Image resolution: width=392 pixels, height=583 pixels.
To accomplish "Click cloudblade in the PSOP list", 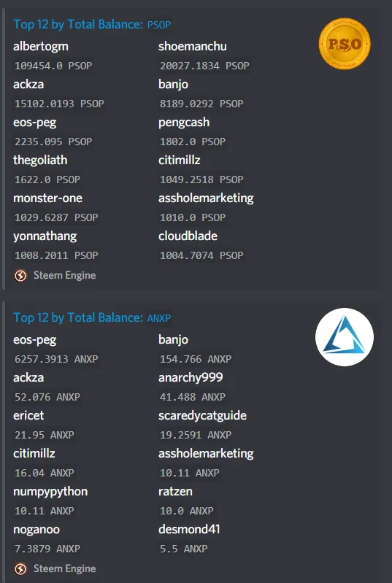I will pyautogui.click(x=188, y=236).
